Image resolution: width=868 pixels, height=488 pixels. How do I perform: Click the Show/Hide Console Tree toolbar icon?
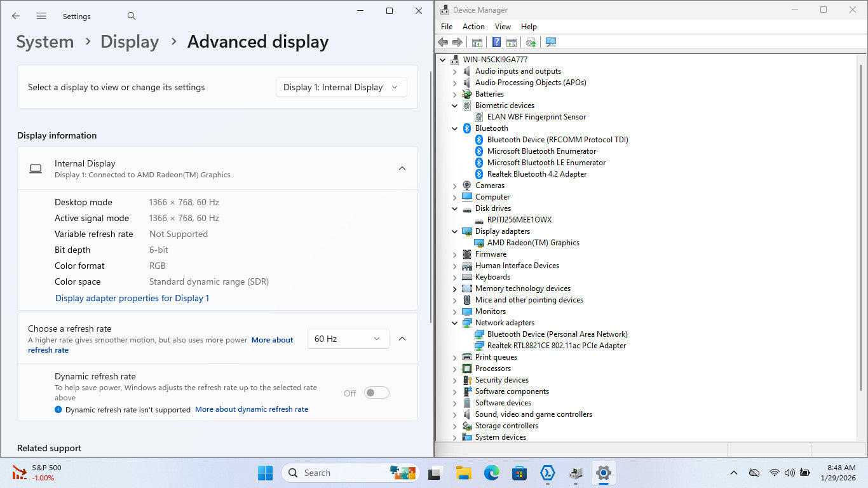[x=477, y=42]
